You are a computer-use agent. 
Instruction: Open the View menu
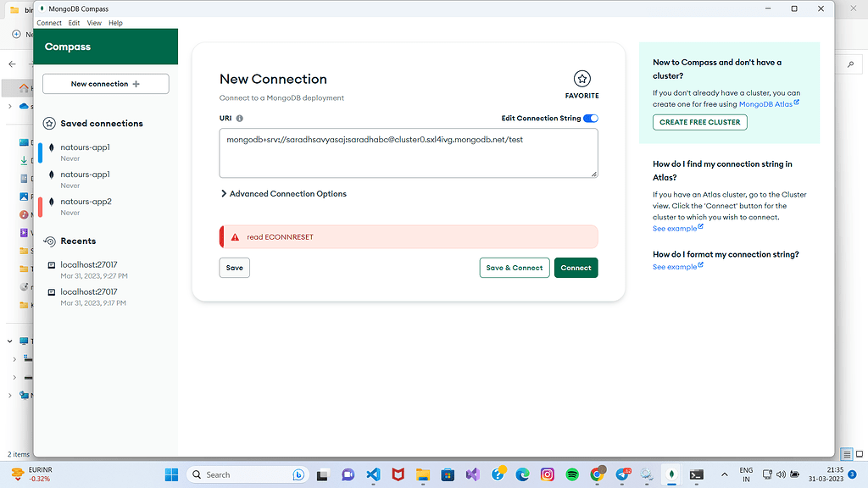[94, 23]
